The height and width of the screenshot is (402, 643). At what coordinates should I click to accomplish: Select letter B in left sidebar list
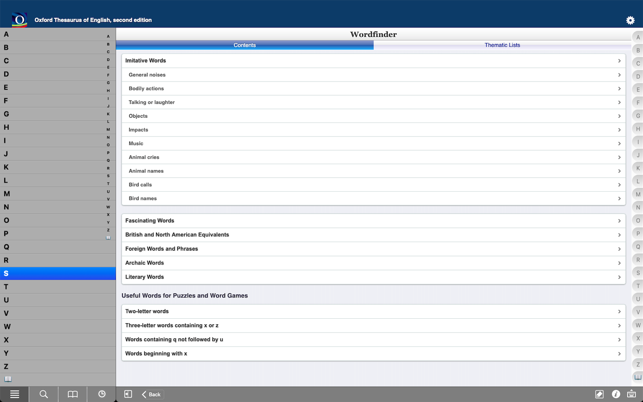58,48
